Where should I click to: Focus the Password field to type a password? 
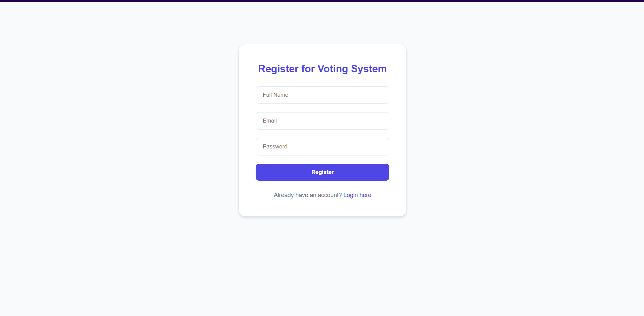[x=322, y=147]
